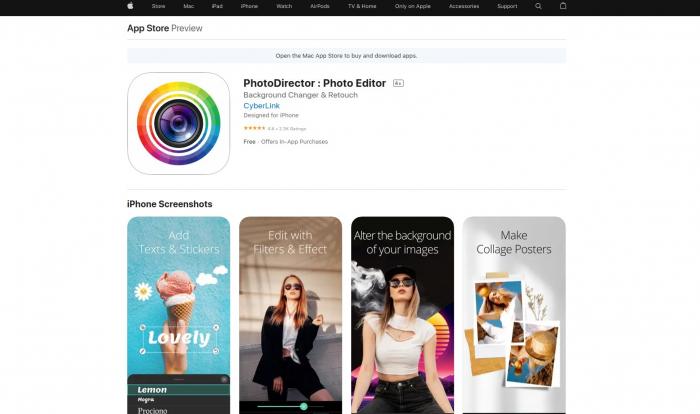Open the Store menu item
The height and width of the screenshot is (414, 700).
(158, 6)
